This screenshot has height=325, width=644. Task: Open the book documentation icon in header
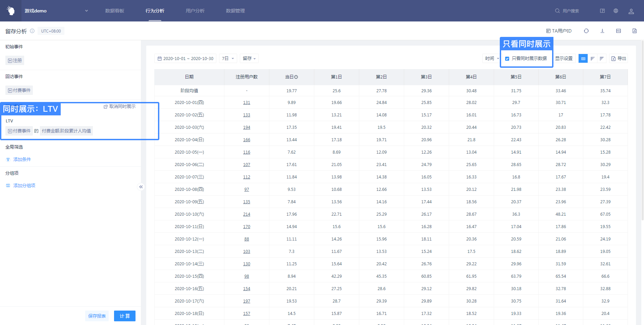(x=602, y=11)
